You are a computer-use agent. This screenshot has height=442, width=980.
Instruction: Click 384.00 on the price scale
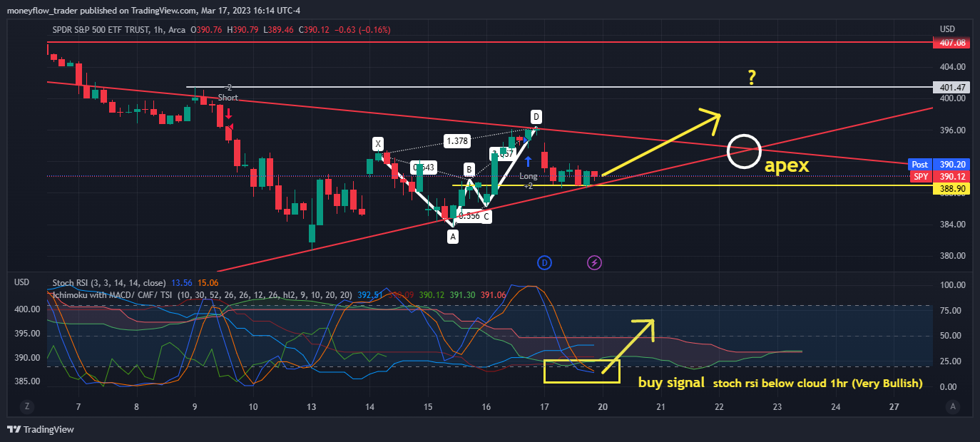pyautogui.click(x=953, y=225)
